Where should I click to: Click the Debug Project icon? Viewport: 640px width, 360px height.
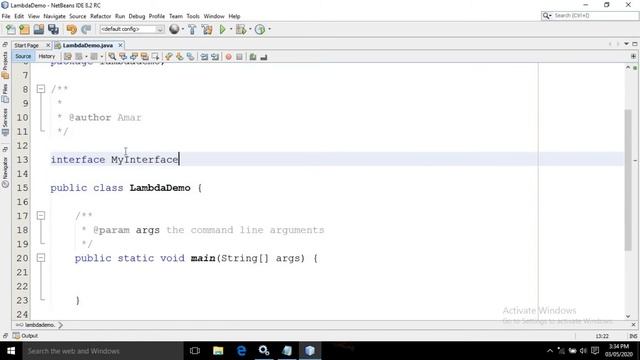(241, 29)
